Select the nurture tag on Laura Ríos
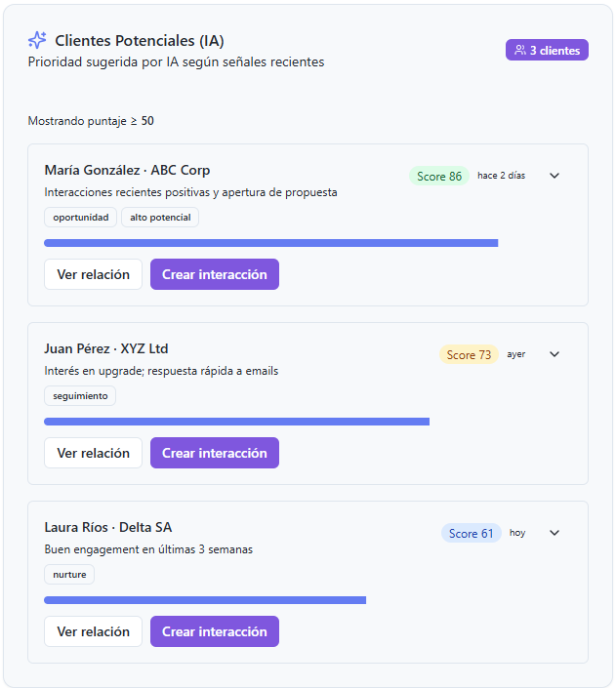This screenshot has height=688, width=616. (x=69, y=575)
